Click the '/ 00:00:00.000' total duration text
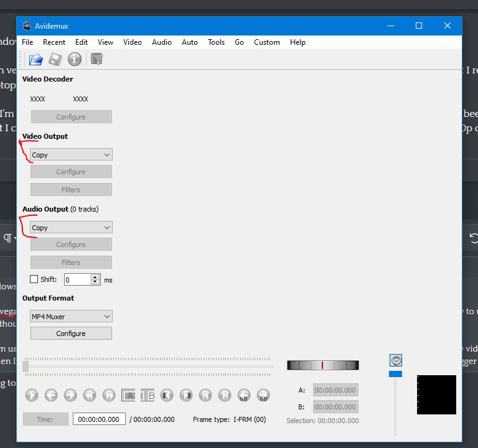Screen dimensions: 478x448 coord(152,419)
